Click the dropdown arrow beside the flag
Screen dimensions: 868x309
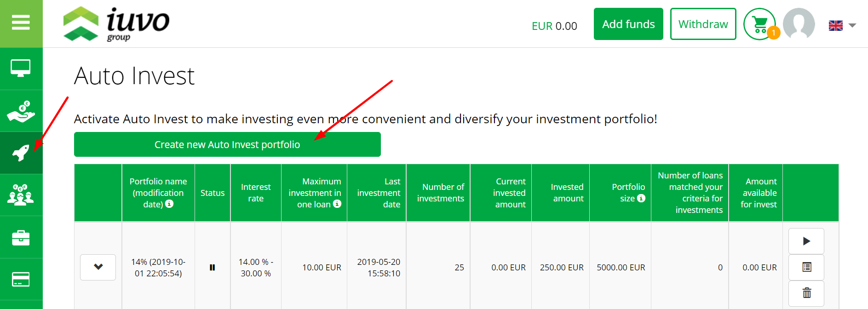[852, 26]
